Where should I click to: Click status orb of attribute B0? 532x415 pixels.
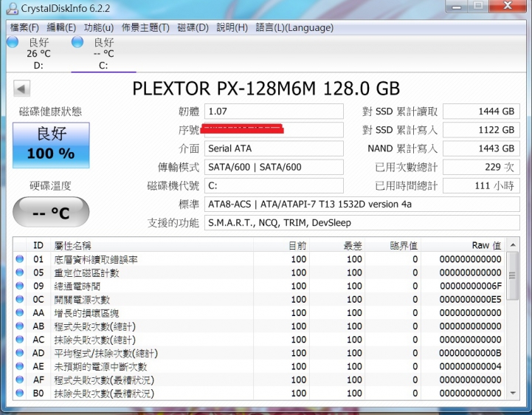click(x=20, y=393)
